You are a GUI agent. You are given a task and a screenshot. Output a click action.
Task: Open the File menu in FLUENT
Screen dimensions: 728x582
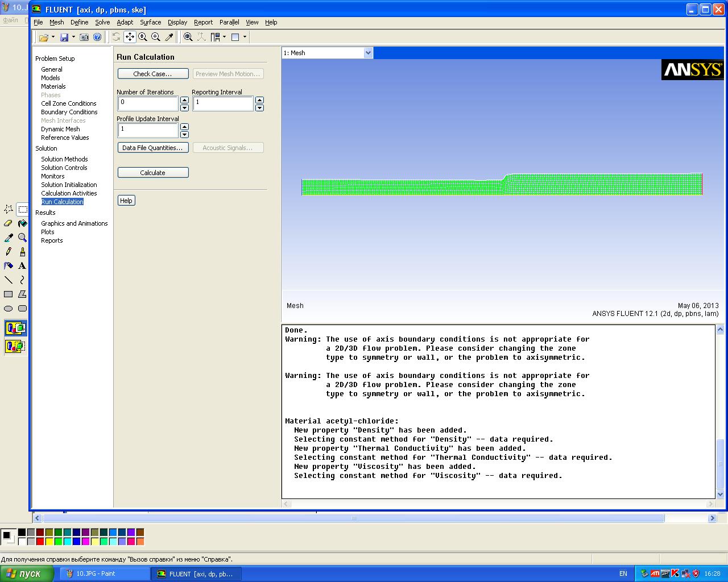coord(38,22)
